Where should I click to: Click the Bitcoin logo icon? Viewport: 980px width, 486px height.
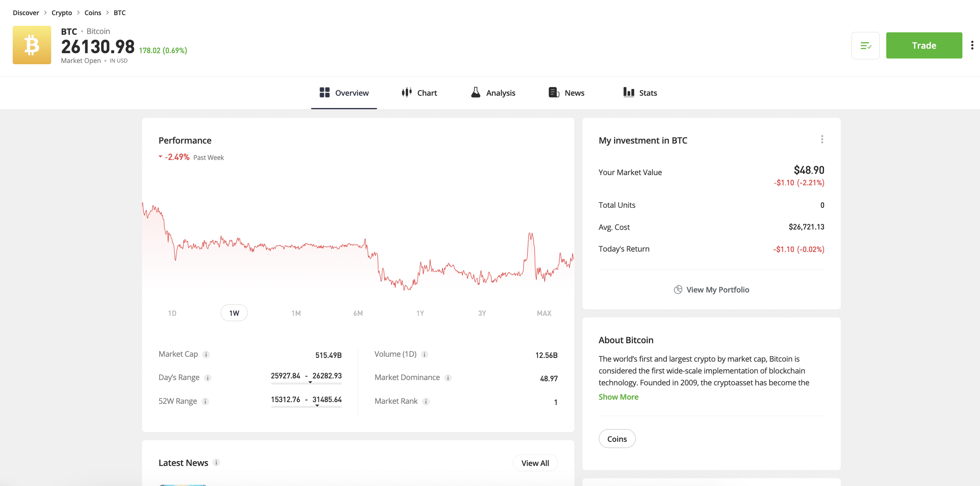32,45
